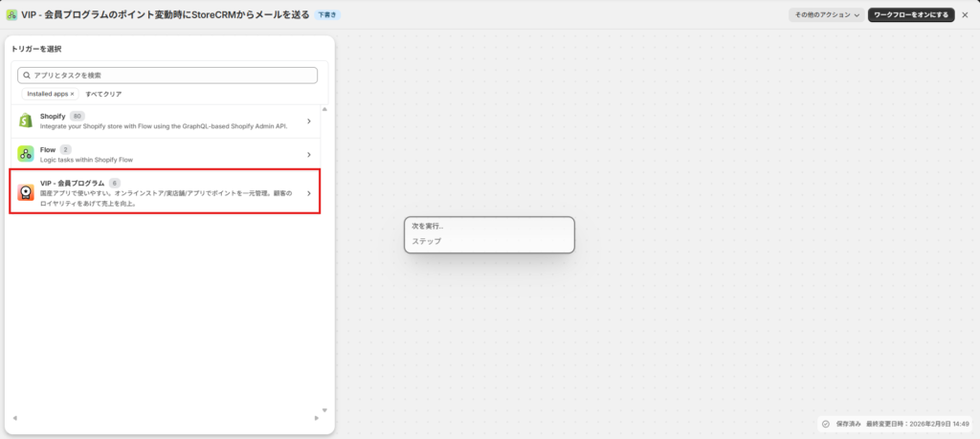Focus the アプリとタスクを検索 search field
980x439 pixels.
172,75
